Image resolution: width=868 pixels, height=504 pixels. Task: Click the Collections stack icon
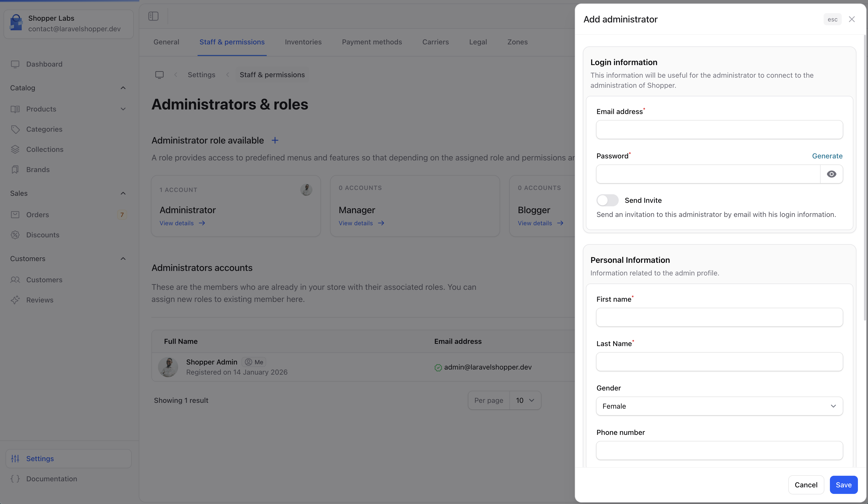(x=15, y=149)
